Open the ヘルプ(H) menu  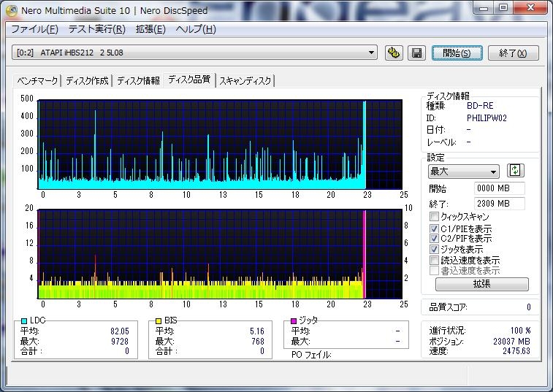tap(196, 29)
